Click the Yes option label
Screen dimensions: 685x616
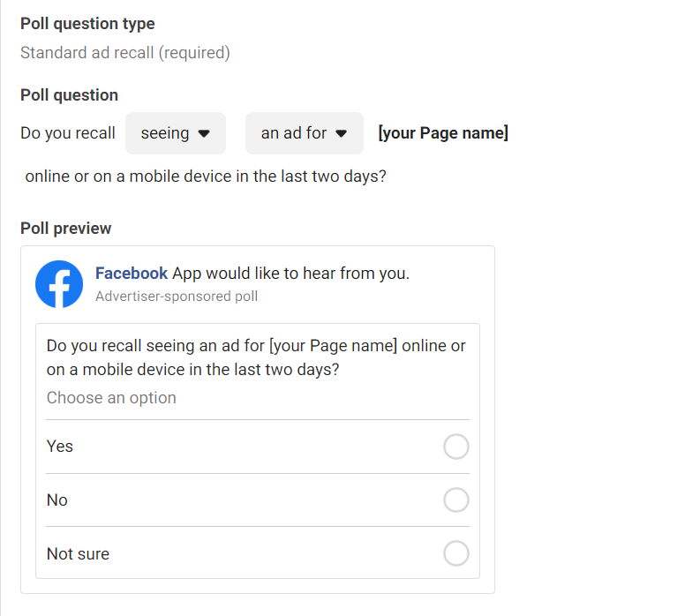coord(60,447)
